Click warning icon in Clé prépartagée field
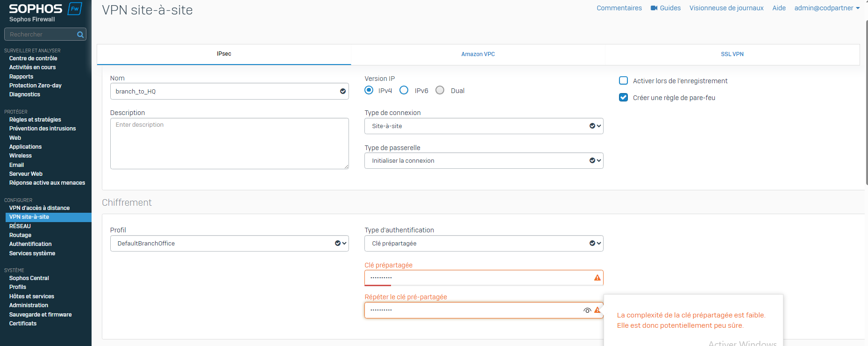 pos(597,278)
